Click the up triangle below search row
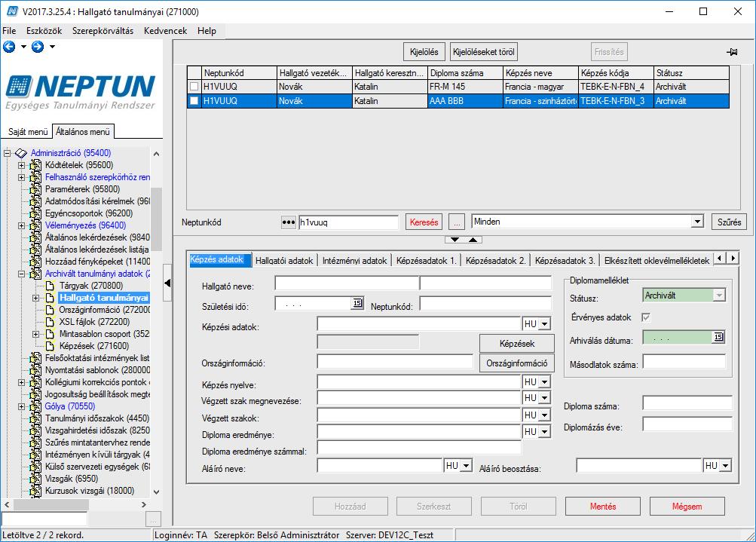 (x=473, y=240)
